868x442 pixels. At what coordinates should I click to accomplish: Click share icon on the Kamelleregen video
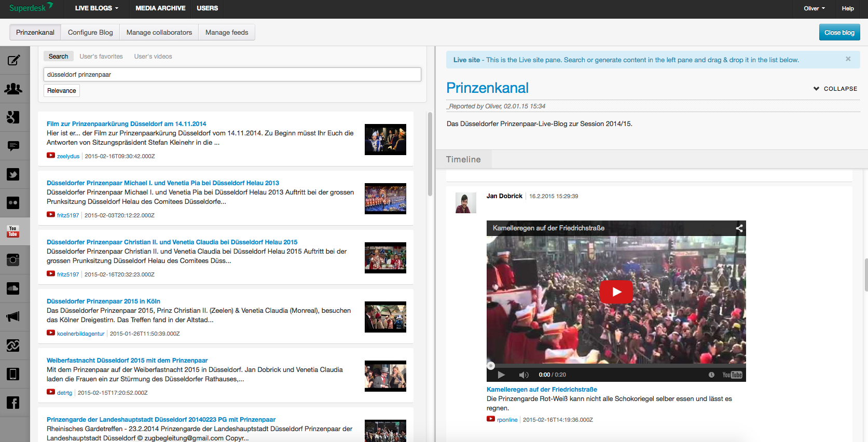(x=739, y=228)
